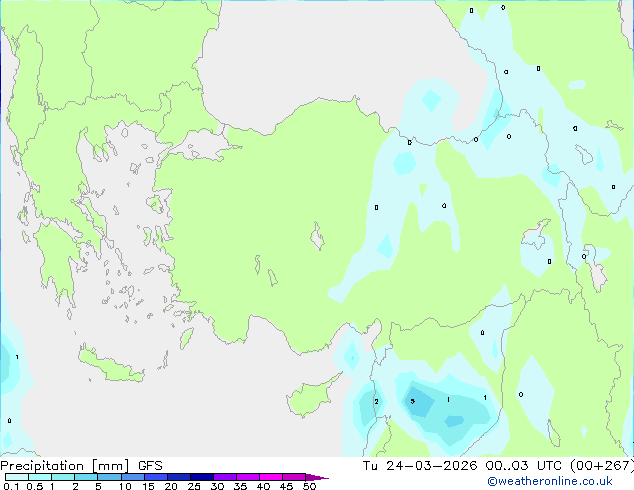Select the 15–20 mm legend swatch
The height and width of the screenshot is (490, 634).
pyautogui.click(x=156, y=477)
